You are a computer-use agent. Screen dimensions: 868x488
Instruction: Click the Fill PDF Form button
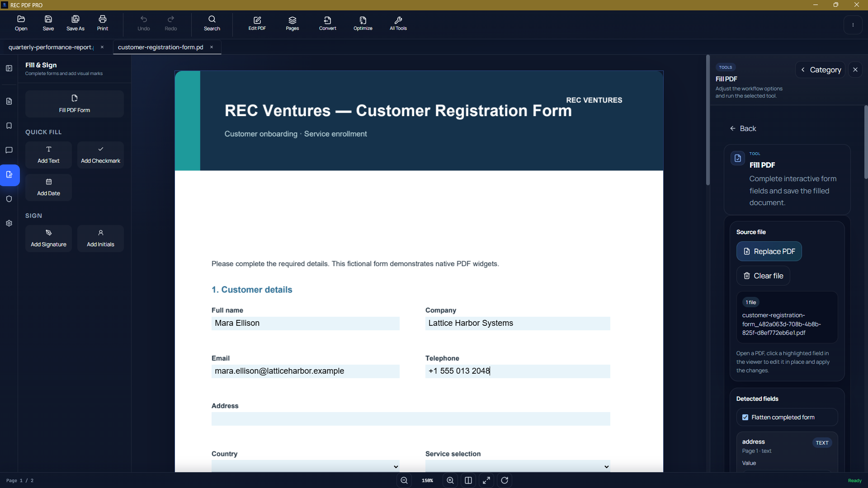[x=75, y=104]
